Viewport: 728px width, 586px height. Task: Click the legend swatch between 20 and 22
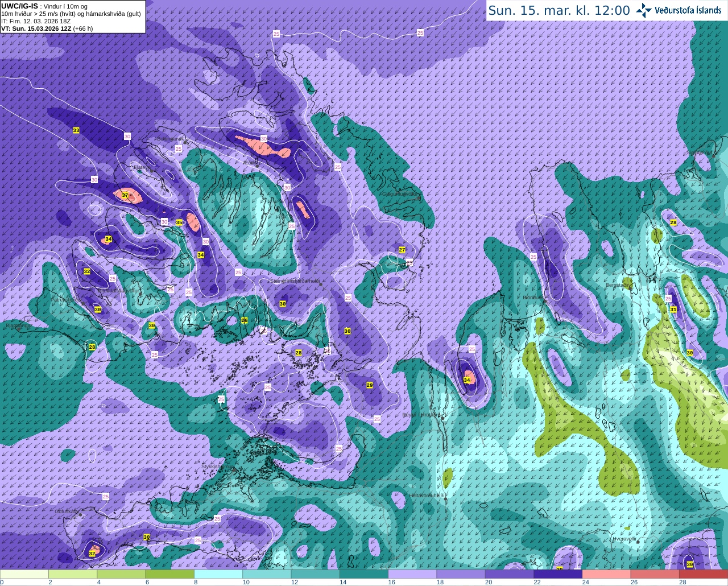510,574
